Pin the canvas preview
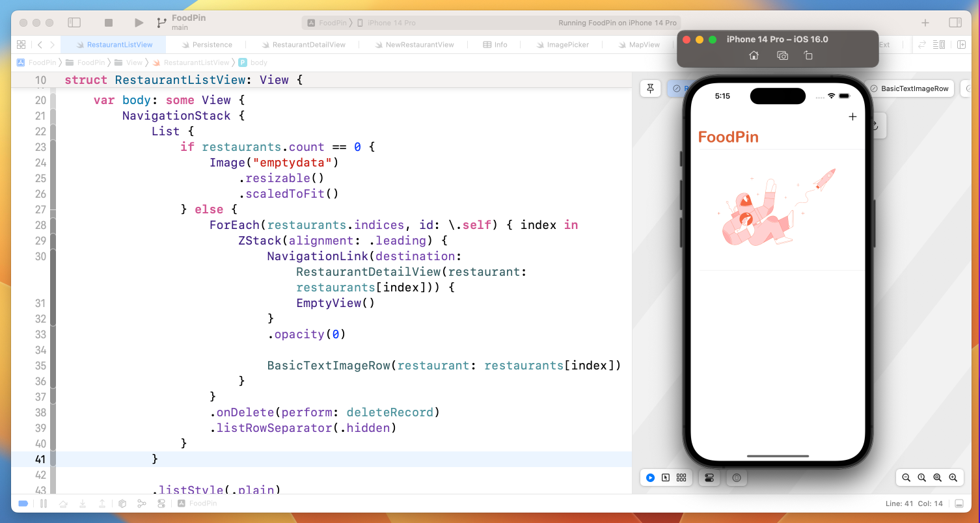 650,88
